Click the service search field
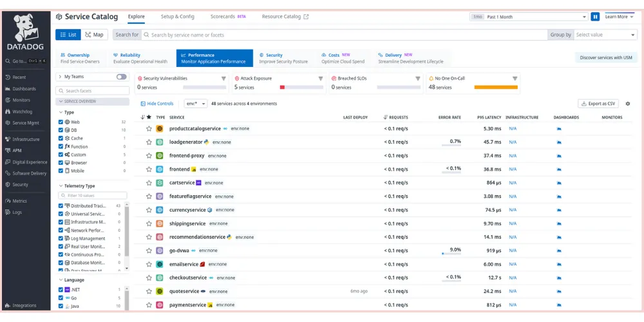This screenshot has height=322, width=644. point(344,35)
